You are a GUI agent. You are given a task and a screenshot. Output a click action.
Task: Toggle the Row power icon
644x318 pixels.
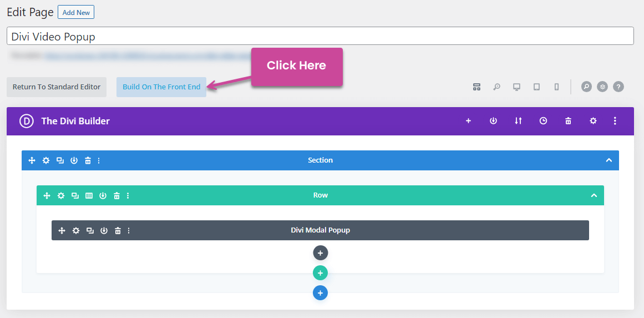pos(103,195)
